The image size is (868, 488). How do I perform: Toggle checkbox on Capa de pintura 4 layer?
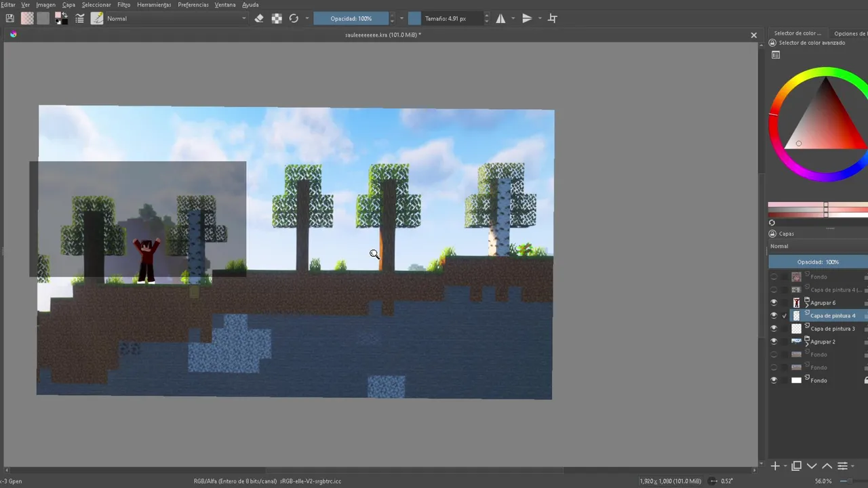click(785, 316)
